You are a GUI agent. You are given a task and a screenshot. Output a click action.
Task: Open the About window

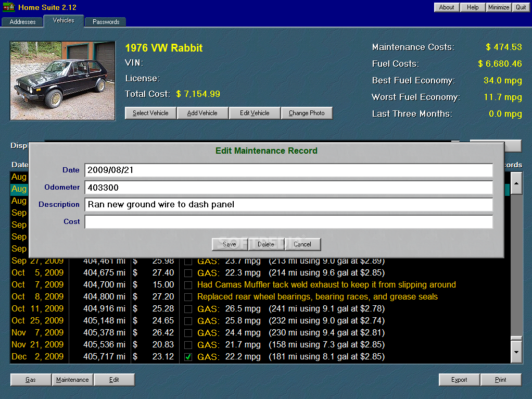(447, 7)
